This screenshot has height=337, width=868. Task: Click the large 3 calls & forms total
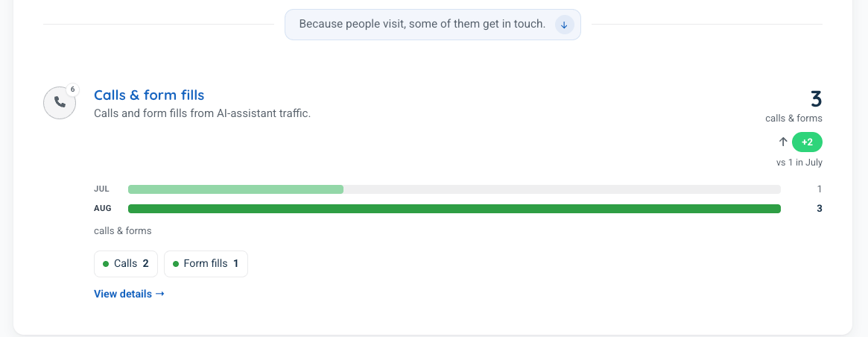816,98
